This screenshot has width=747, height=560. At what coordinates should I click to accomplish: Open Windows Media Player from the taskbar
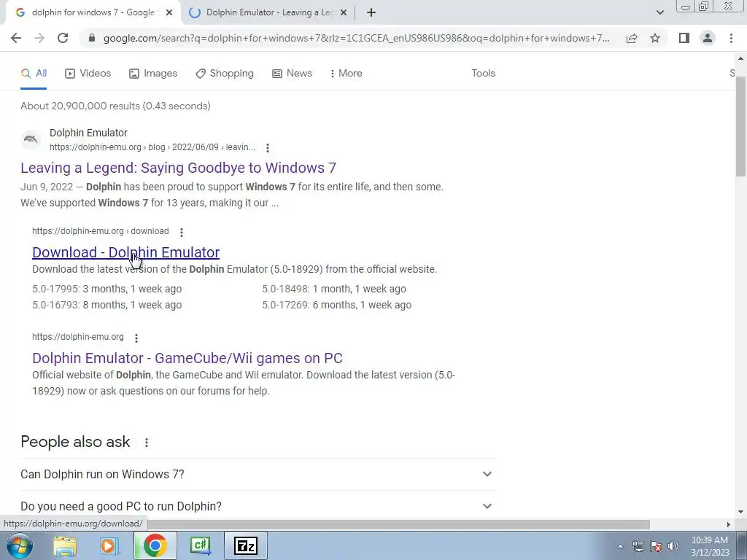(x=109, y=545)
